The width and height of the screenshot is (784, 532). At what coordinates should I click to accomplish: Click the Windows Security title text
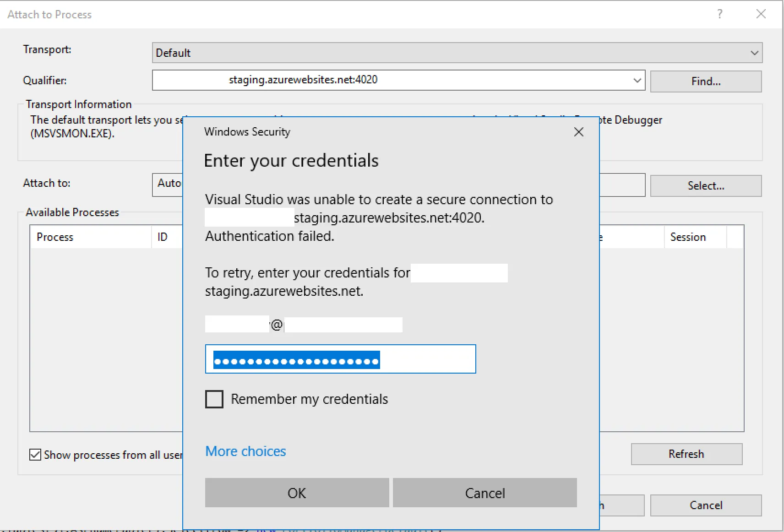pyautogui.click(x=247, y=132)
